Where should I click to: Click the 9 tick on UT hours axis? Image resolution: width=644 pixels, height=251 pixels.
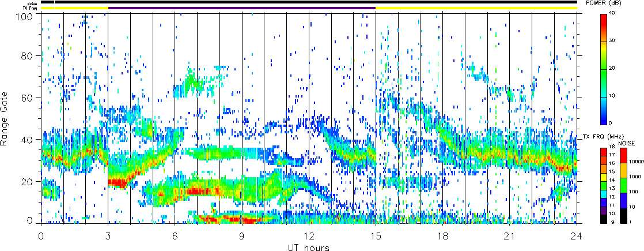coord(242,236)
